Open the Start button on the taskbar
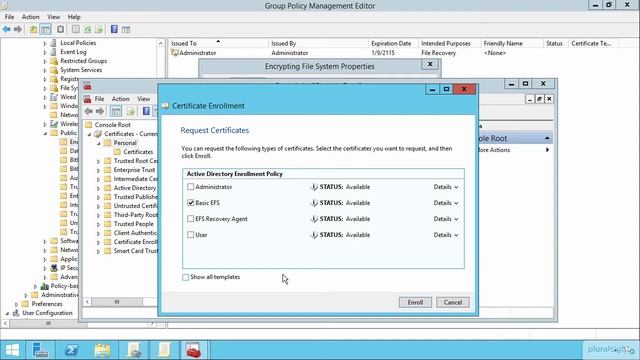The height and width of the screenshot is (360, 640). [12, 350]
